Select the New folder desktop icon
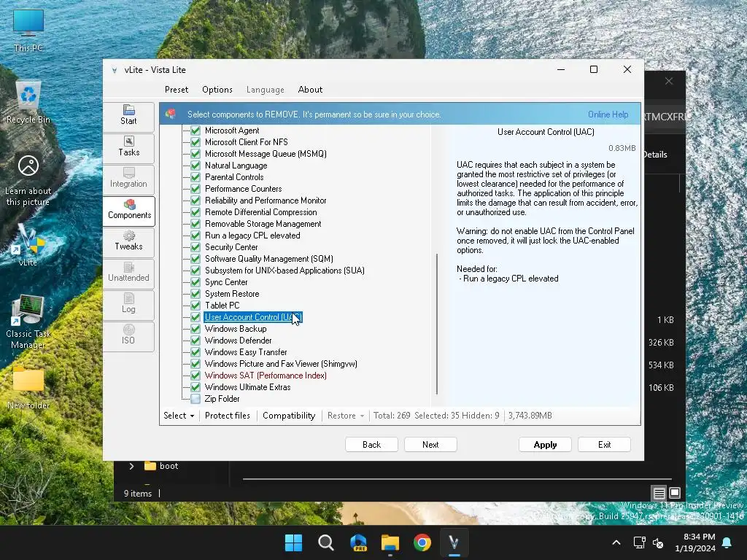The image size is (747, 560). coord(28,388)
